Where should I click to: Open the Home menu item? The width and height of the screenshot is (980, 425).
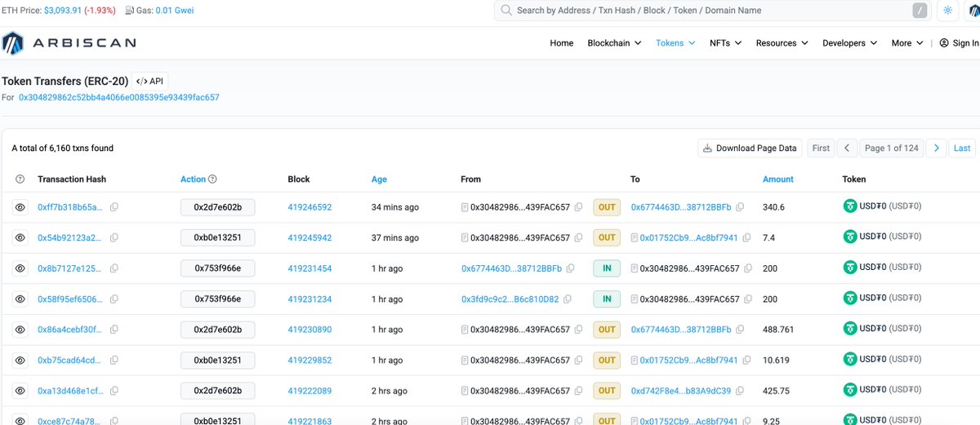point(562,43)
